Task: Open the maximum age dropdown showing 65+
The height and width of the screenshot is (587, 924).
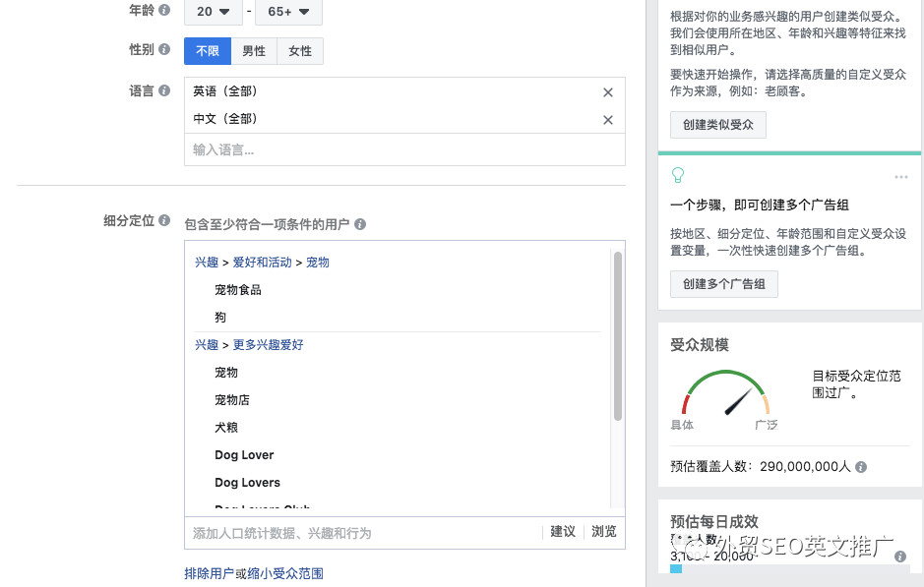Action: pos(287,12)
